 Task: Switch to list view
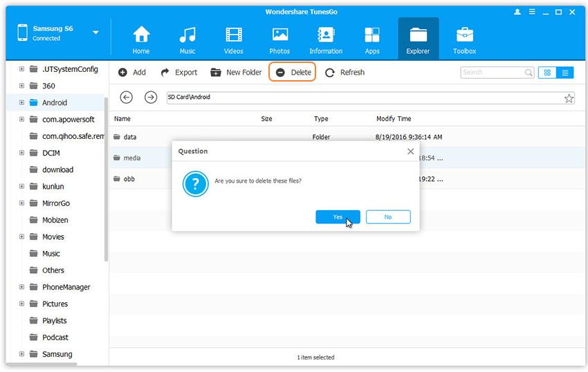(x=565, y=73)
